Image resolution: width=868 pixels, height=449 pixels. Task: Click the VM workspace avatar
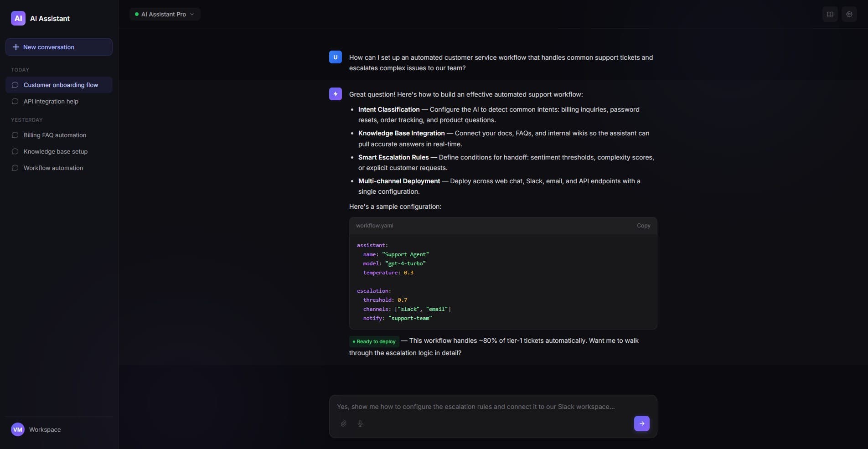click(18, 429)
